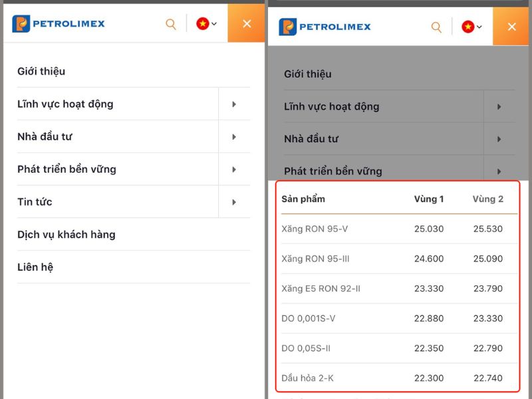Open the Dịch vụ khách hàng menu item
The image size is (532, 399).
pos(66,234)
